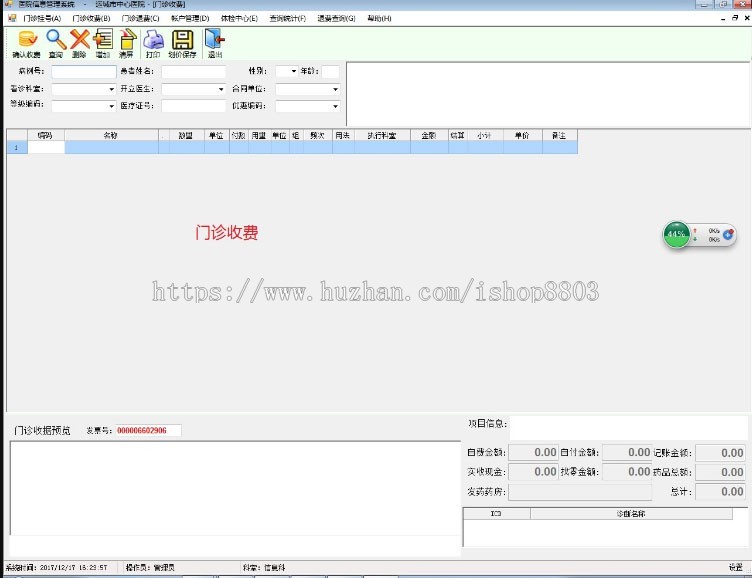Viewport: 752px width, 578px height.
Task: Click the 备注 column header
Action: point(560,136)
